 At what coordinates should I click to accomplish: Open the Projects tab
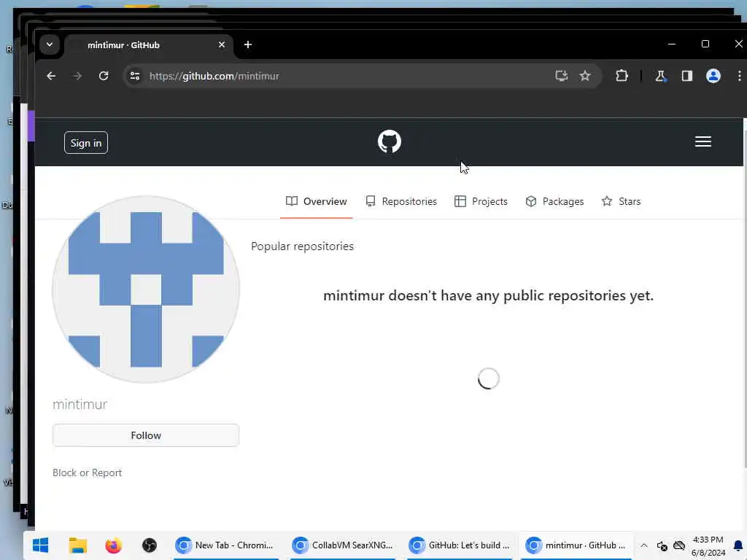click(481, 201)
